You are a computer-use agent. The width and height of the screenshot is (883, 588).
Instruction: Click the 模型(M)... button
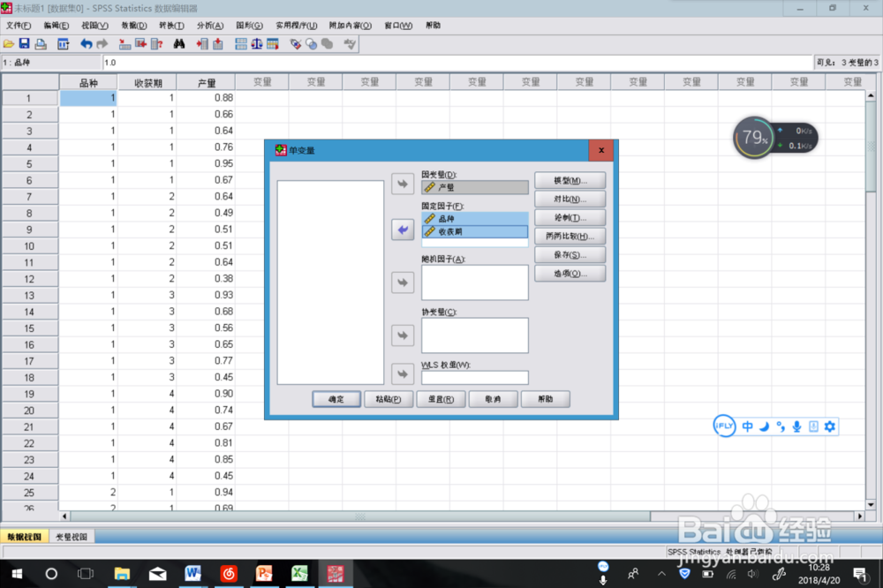[570, 181]
